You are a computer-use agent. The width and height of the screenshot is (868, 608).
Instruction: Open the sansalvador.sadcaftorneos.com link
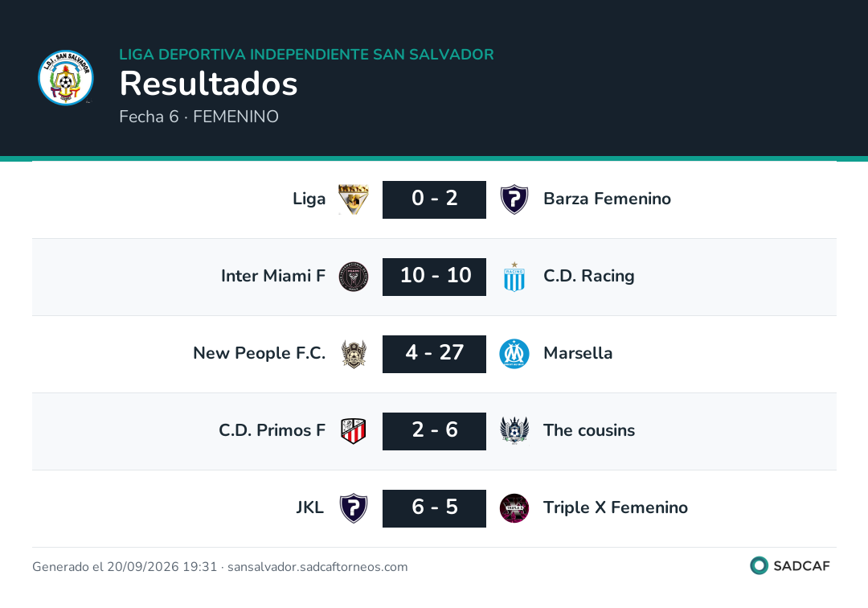pyautogui.click(x=317, y=567)
